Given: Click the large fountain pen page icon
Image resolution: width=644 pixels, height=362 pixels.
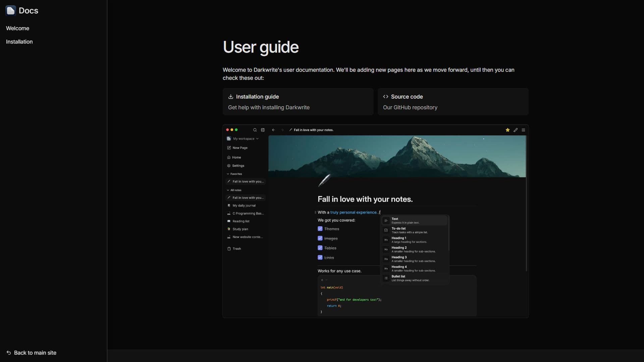Looking at the screenshot, I should click(324, 180).
